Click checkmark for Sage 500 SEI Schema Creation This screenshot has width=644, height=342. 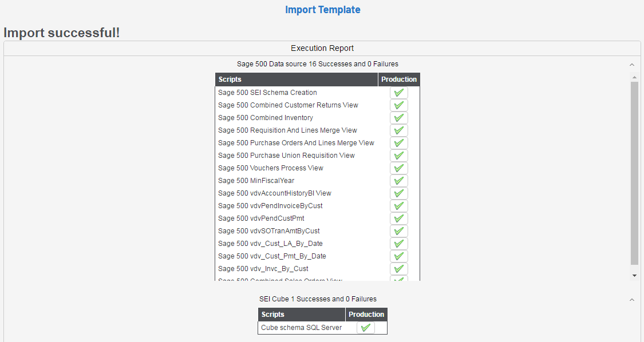(399, 93)
